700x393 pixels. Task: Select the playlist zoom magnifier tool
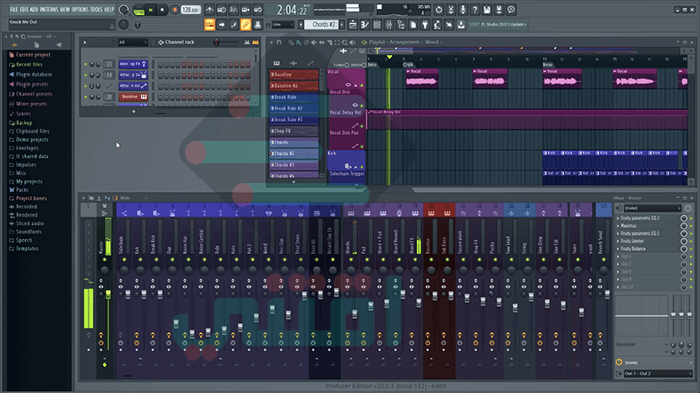pyautogui.click(x=345, y=42)
